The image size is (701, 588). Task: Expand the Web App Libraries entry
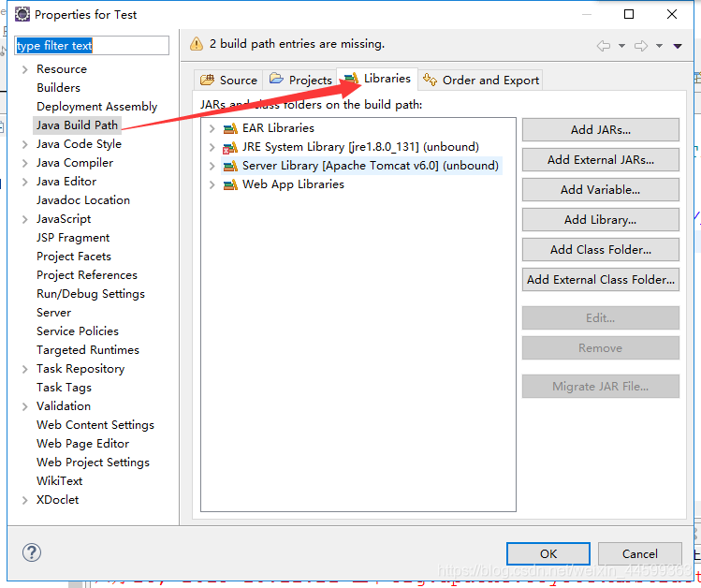click(x=212, y=184)
